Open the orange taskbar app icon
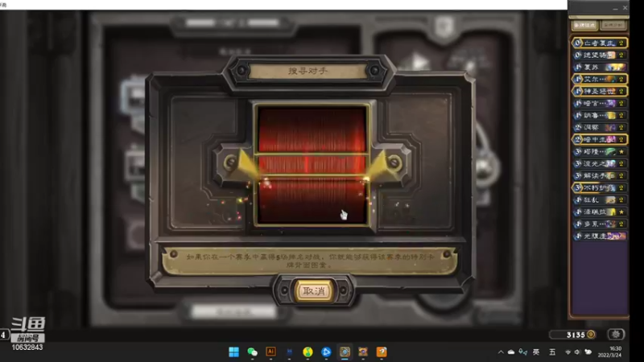 click(382, 352)
